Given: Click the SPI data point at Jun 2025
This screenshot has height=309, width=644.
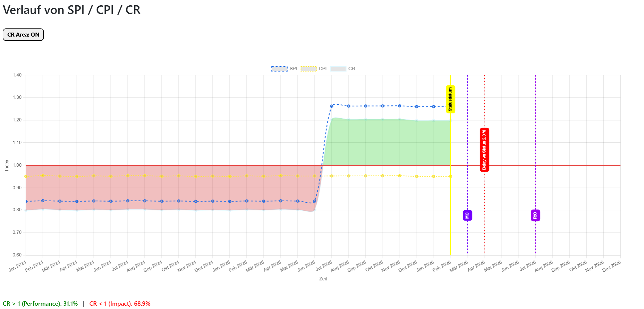Looking at the screenshot, I should [x=315, y=201].
